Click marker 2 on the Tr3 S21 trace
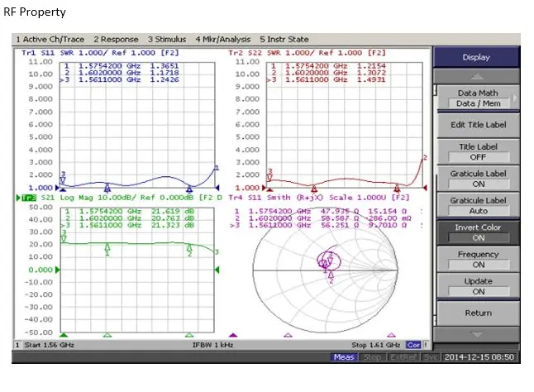534x392 pixels. (189, 251)
